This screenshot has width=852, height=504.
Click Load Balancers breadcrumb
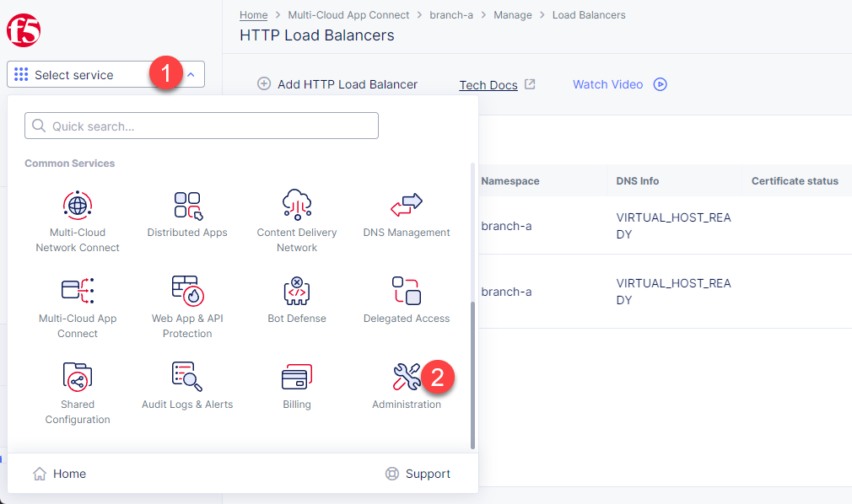tap(589, 15)
